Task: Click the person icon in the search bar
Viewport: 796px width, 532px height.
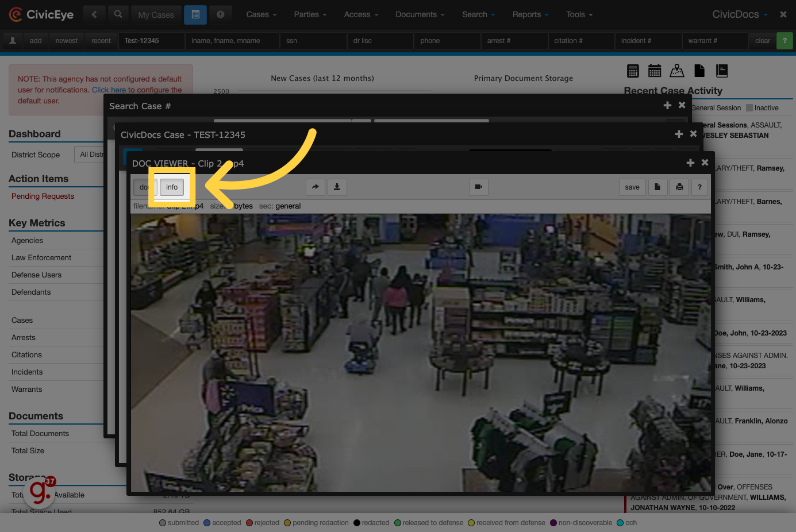Action: pos(13,41)
